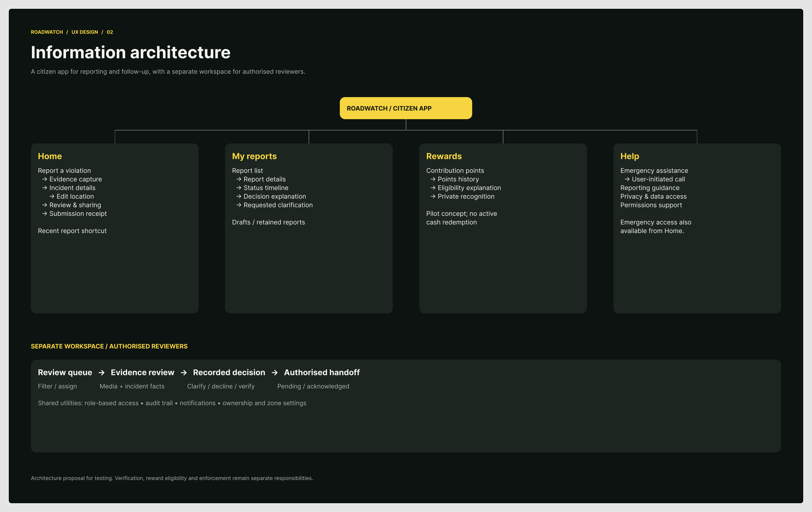Click the arrow before 'Edit location'
Image resolution: width=812 pixels, height=512 pixels.
click(x=52, y=196)
